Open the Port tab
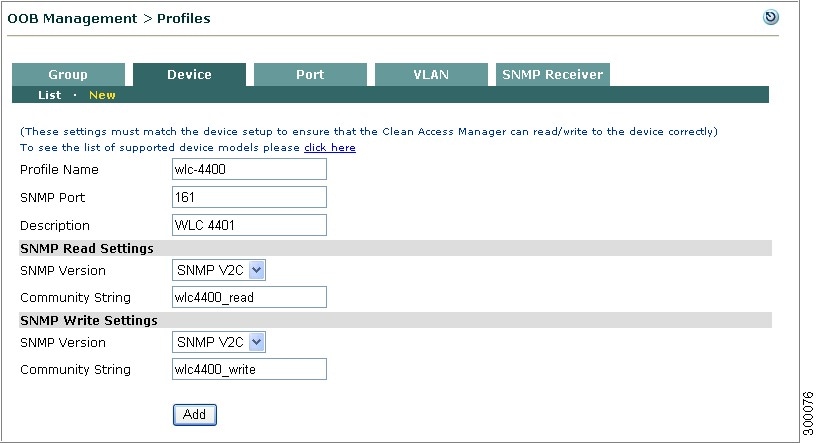Viewport: 816px width, 443px height. 310,74
